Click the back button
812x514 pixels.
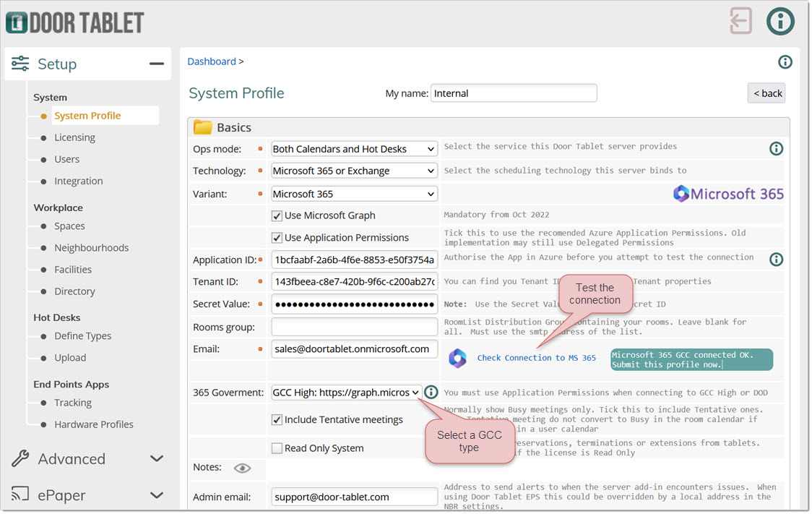click(767, 93)
